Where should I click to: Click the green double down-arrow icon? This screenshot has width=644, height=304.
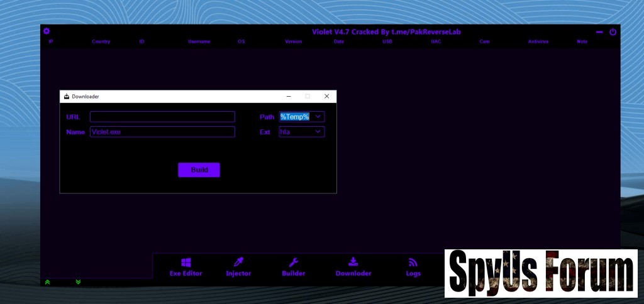pyautogui.click(x=78, y=282)
